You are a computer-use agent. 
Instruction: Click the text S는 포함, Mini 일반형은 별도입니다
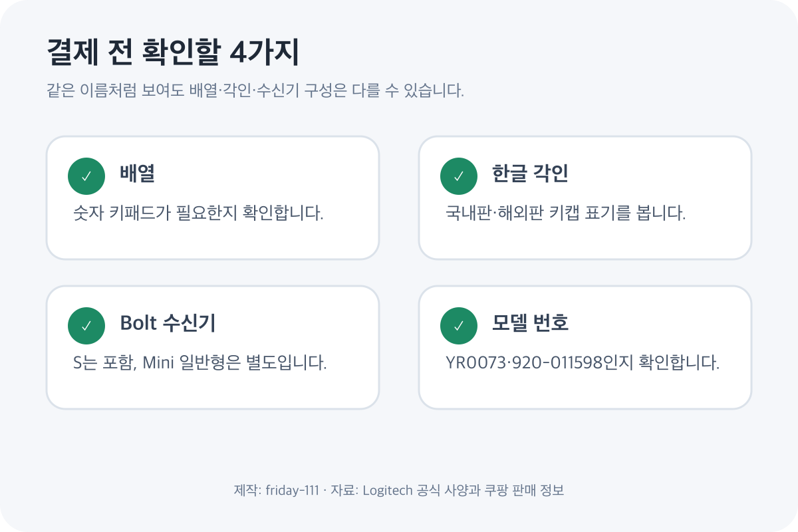199,363
